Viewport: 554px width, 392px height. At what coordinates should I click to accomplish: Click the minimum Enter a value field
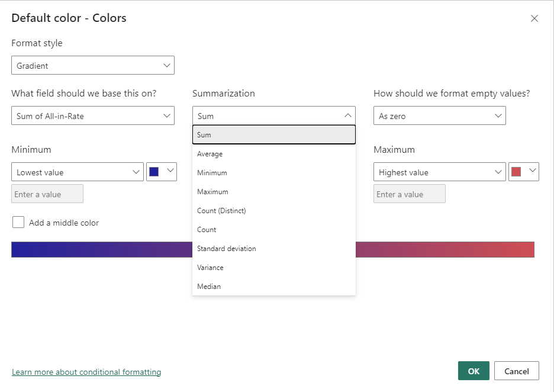coord(47,194)
